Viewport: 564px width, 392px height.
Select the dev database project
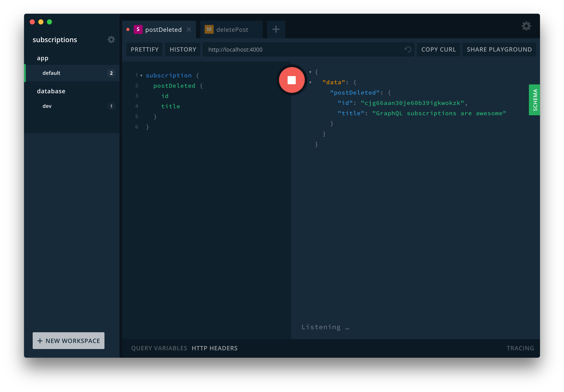click(47, 106)
